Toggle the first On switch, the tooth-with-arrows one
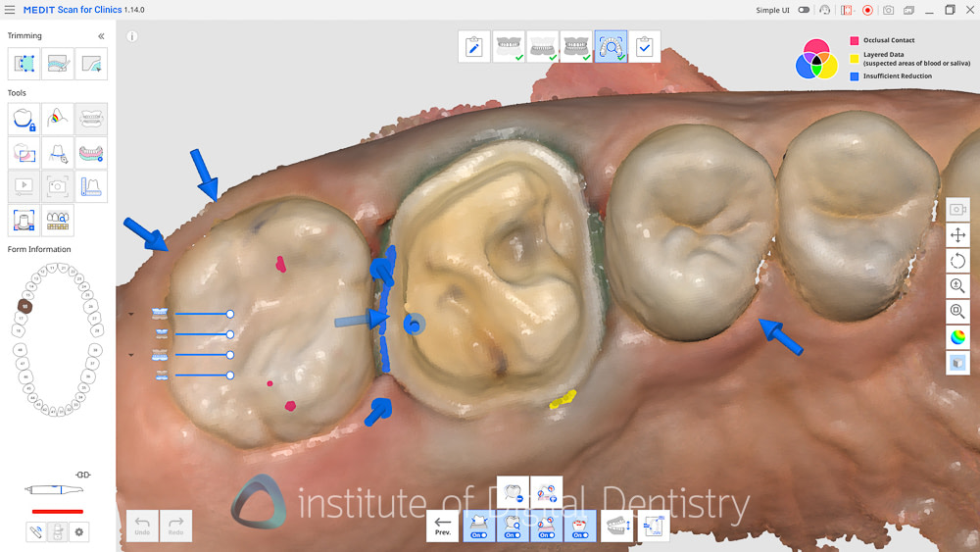 click(479, 526)
